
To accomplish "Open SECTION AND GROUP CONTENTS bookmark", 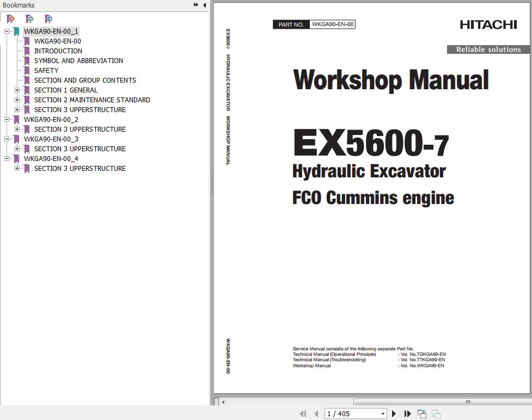I will [85, 81].
